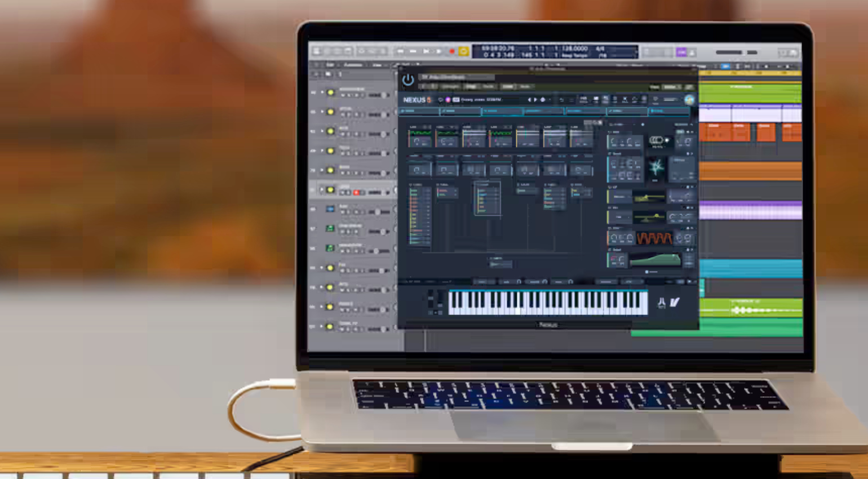868x479 pixels.
Task: Disable red record-enable on the selected track
Action: click(x=356, y=193)
